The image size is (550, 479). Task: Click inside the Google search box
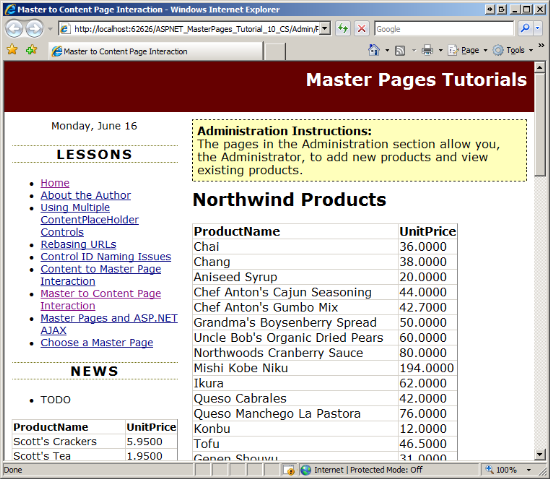click(444, 29)
